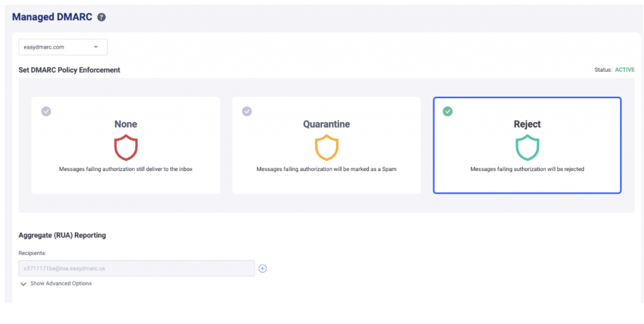Click the Aggregate (RUA) Reporting heading

[x=62, y=235]
